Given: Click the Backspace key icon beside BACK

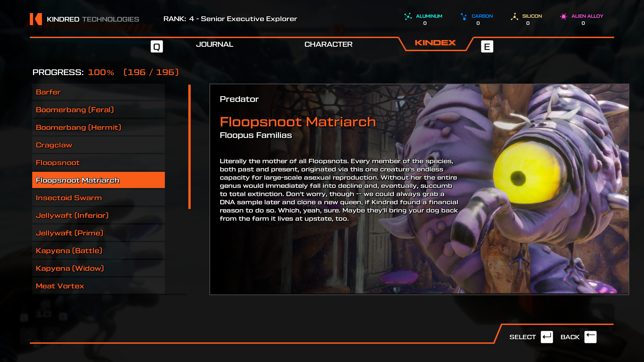Looking at the screenshot, I should pyautogui.click(x=590, y=337).
